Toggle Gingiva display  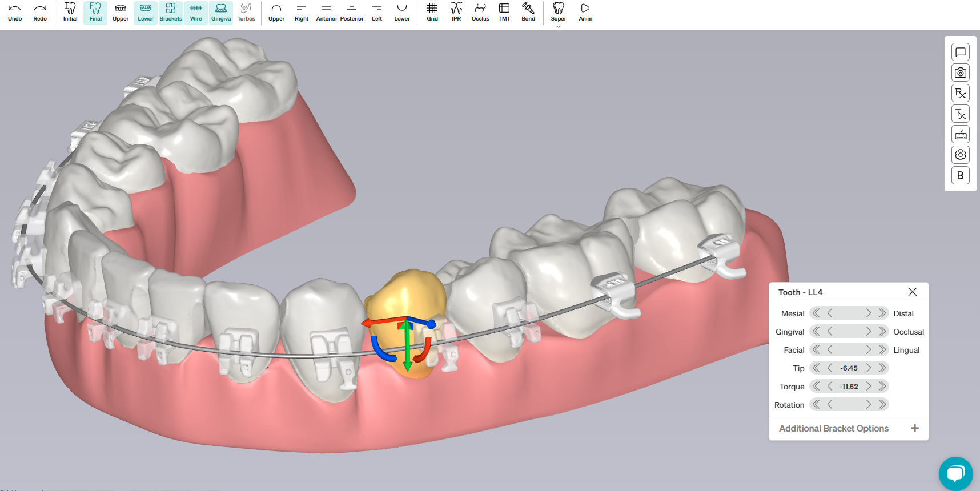coord(221,13)
